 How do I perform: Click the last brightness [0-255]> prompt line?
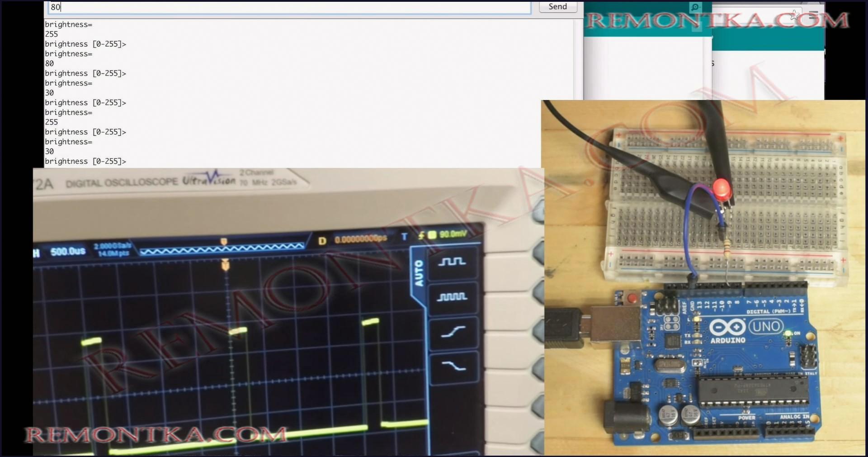[x=85, y=161]
